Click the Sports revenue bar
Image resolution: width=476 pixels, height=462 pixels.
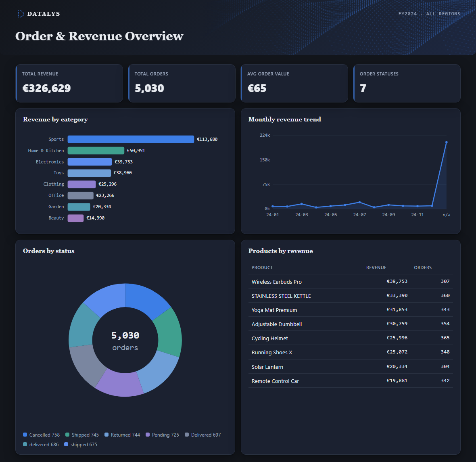131,139
